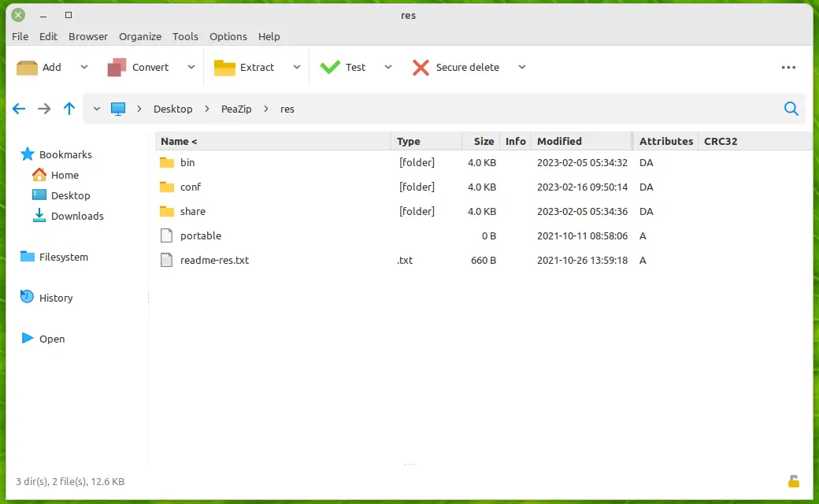Expand the Secure delete dropdown arrow
The image size is (819, 504).
[x=521, y=68]
